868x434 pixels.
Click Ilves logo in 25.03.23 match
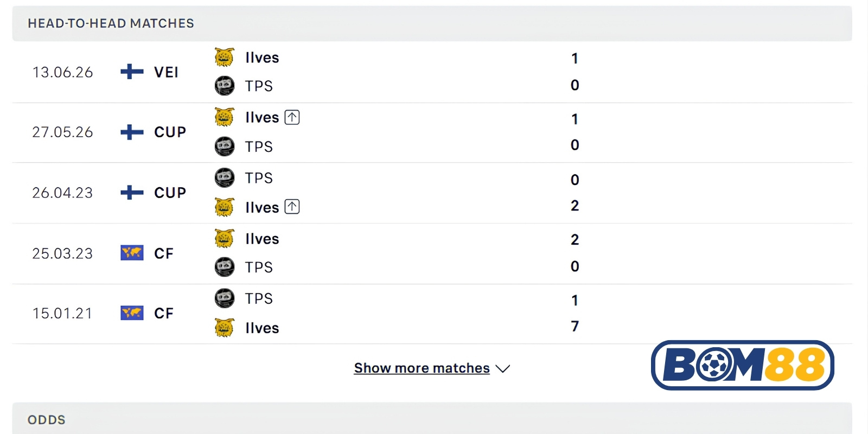pos(224,238)
